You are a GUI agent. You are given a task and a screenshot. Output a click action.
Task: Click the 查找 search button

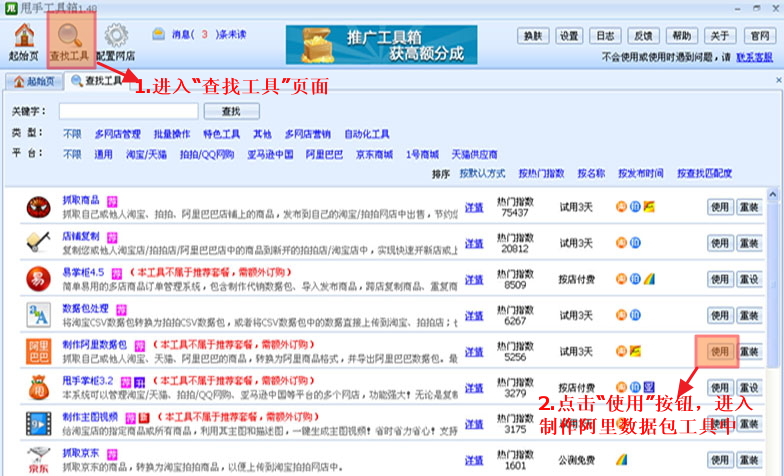pos(232,111)
